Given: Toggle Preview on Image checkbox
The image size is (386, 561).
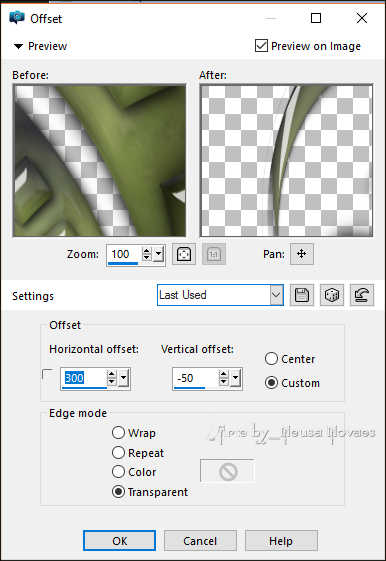Looking at the screenshot, I should (x=262, y=46).
